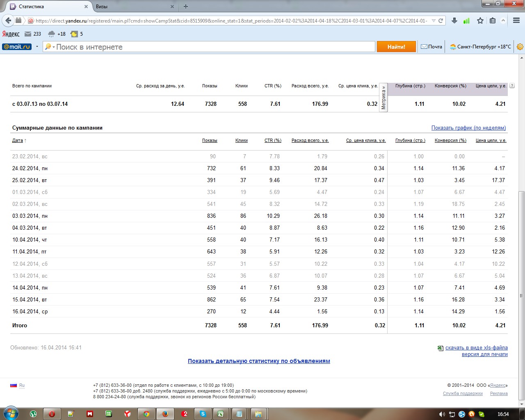Click the taskbar clock showing 16:54
The width and height of the screenshot is (525, 420).
[x=503, y=414]
